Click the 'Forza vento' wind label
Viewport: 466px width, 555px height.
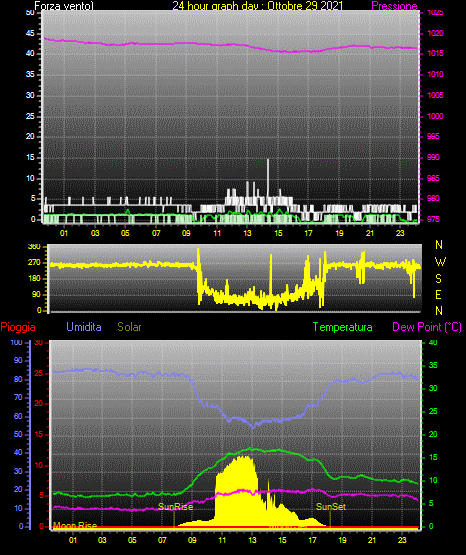[x=64, y=6]
